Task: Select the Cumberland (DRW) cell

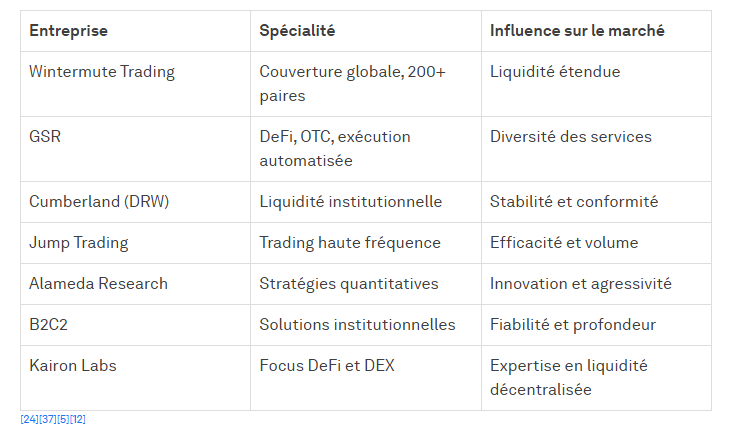Action: (x=99, y=202)
